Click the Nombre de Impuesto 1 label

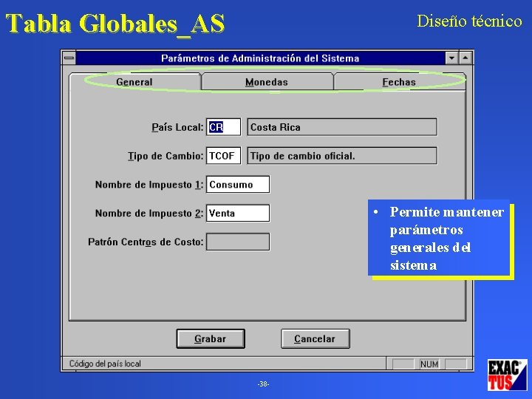tap(149, 185)
